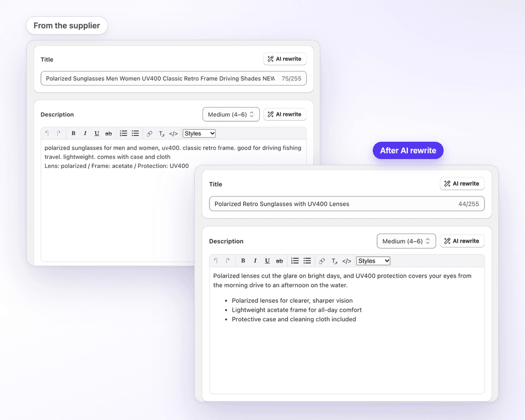
Task: Insert numbered list in supplier description editor
Action: click(x=123, y=133)
